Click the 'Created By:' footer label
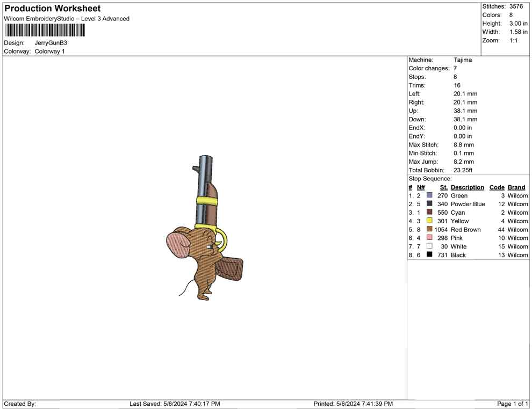The height and width of the screenshot is (409, 532). click(x=20, y=404)
